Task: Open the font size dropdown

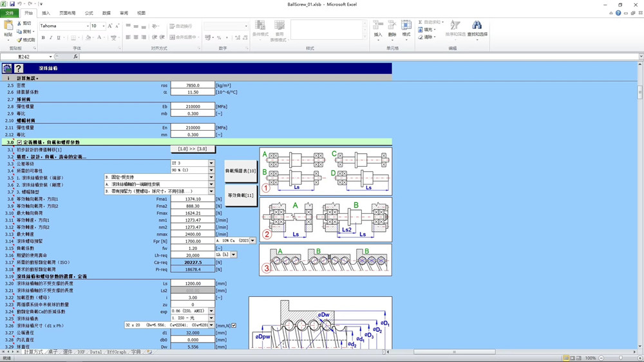Action: click(x=104, y=26)
